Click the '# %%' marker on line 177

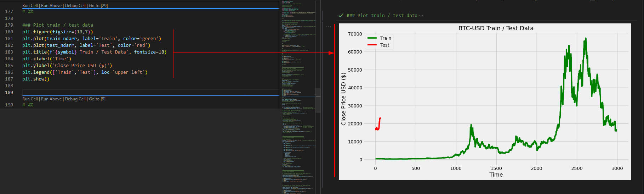pos(28,12)
